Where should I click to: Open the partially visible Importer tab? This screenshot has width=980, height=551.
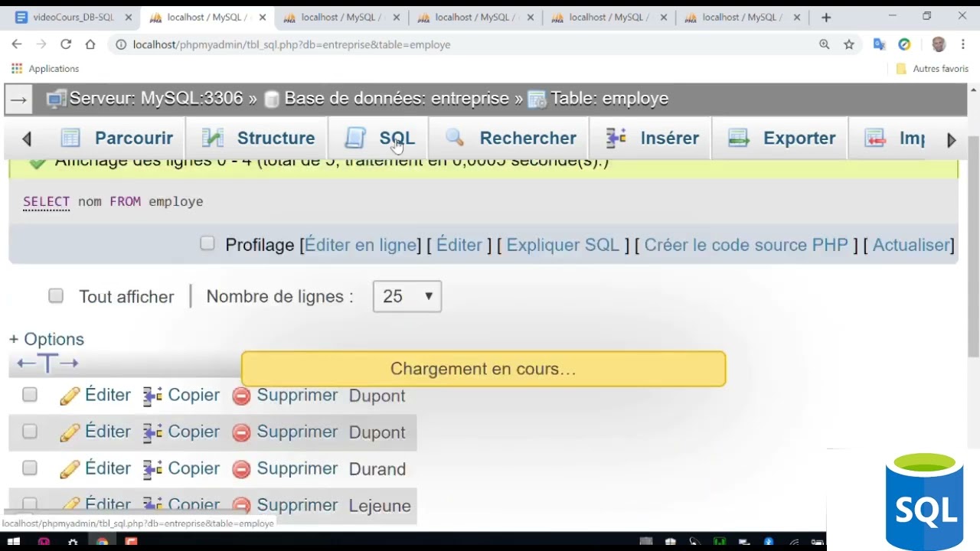[894, 138]
